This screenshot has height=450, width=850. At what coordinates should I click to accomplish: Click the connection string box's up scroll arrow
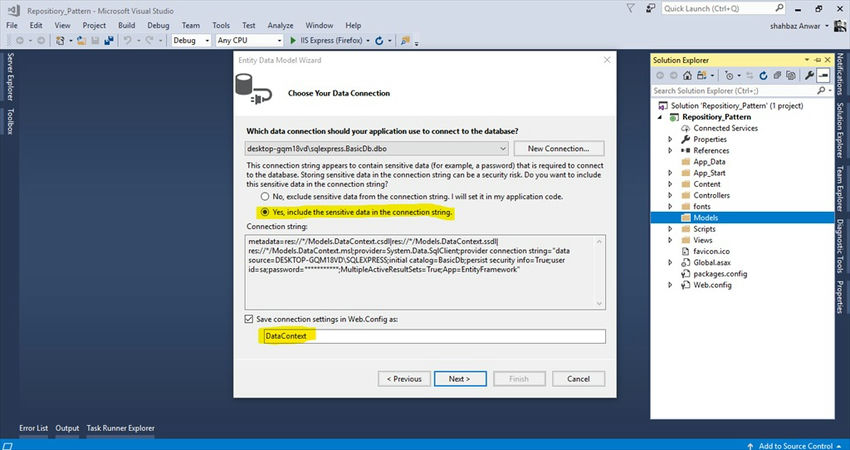[599, 241]
